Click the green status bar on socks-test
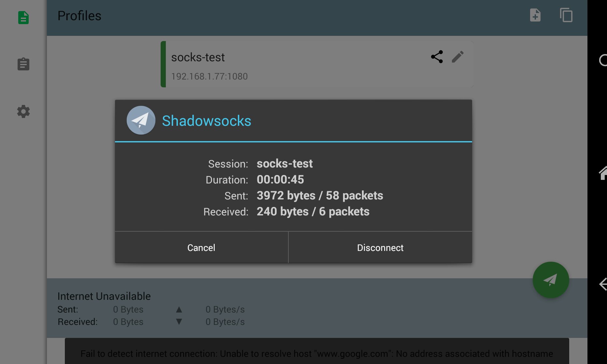 (163, 64)
